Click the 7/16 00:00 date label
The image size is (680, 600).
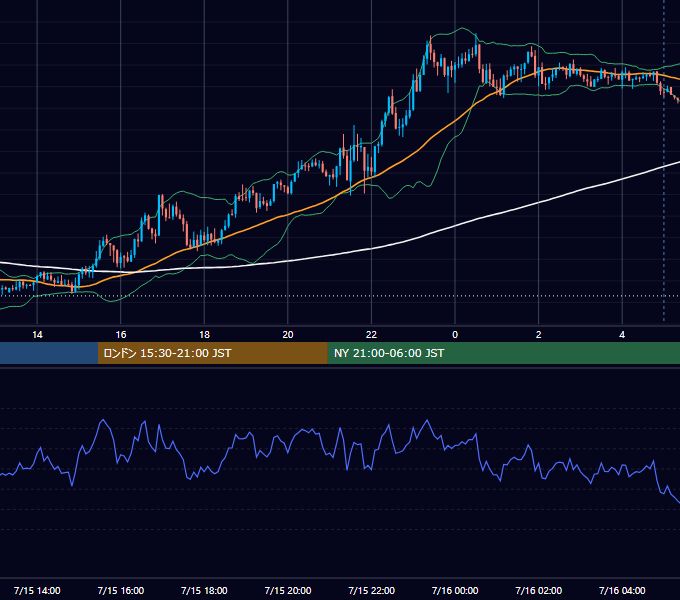455,590
